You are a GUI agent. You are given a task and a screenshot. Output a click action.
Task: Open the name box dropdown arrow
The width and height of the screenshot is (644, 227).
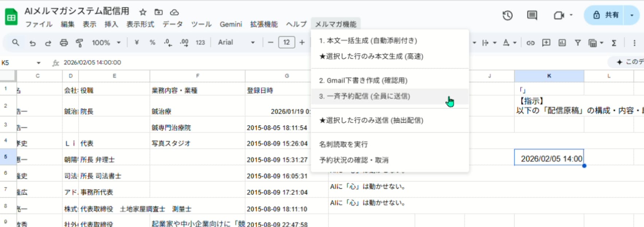38,63
